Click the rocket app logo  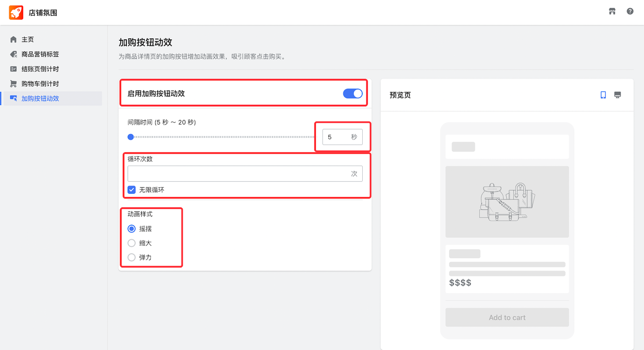click(15, 12)
